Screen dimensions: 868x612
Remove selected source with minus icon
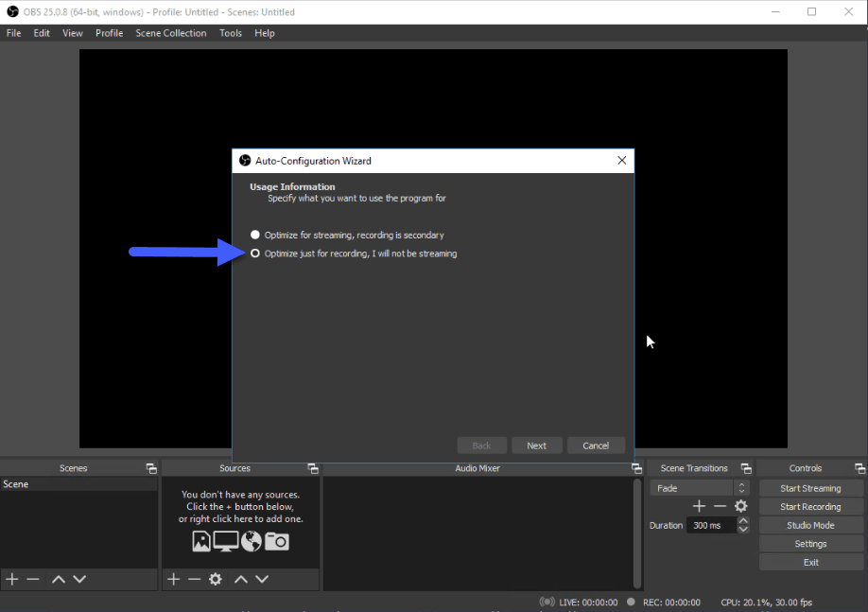pos(194,579)
